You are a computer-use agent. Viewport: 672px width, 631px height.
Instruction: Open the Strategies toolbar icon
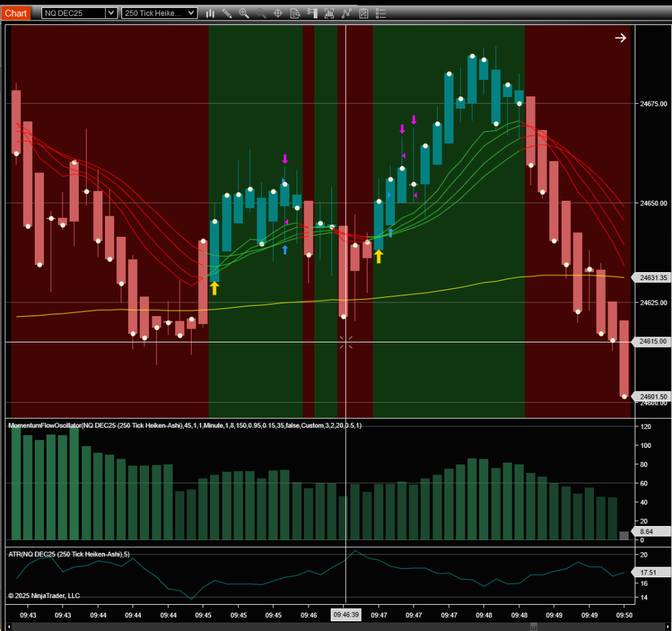pyautogui.click(x=346, y=13)
